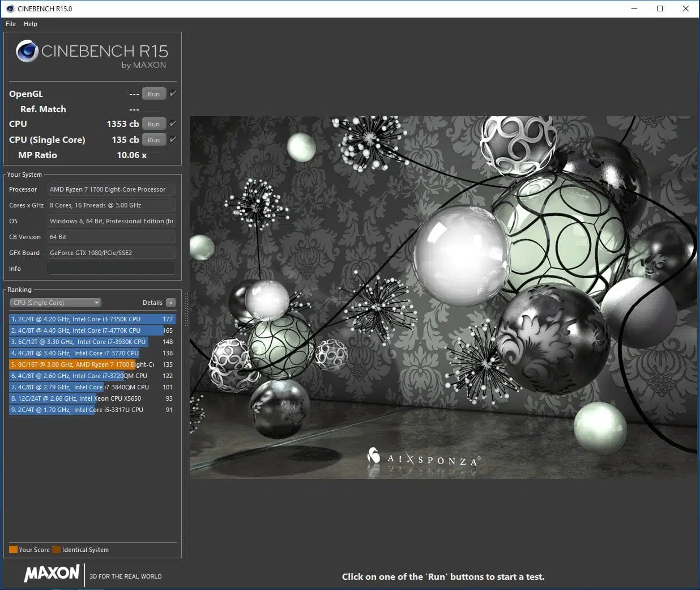Image resolution: width=700 pixels, height=590 pixels.
Task: Select the orange AMD Ryzen 7 1700 row
Action: click(x=92, y=364)
